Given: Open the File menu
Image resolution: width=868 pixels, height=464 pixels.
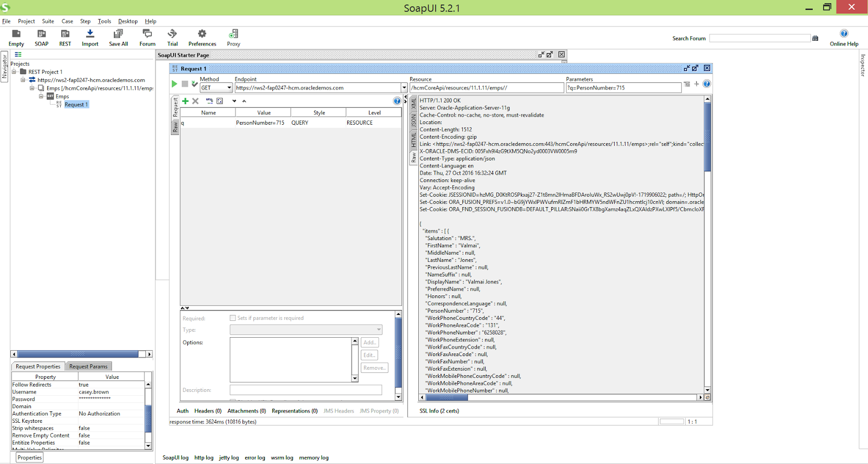Looking at the screenshot, I should click(x=7, y=21).
